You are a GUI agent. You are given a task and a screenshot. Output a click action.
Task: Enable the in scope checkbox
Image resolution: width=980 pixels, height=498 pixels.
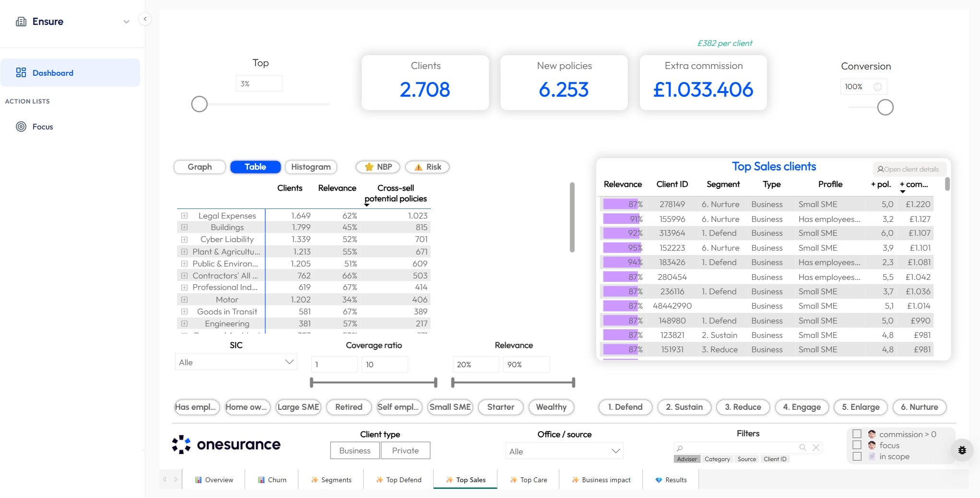click(857, 456)
